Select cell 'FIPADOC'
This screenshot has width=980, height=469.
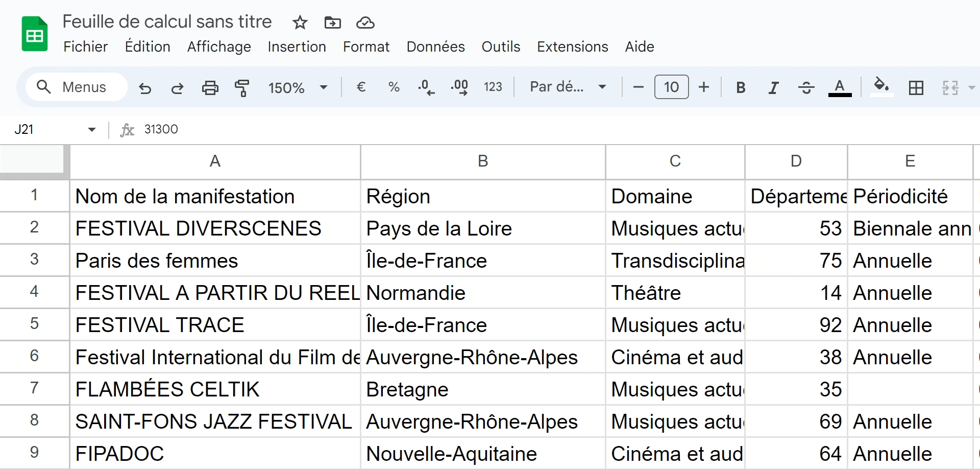(x=215, y=454)
